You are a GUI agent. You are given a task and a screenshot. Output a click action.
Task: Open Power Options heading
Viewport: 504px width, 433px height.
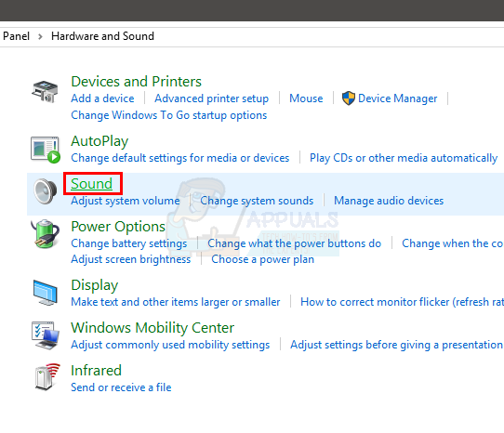118,227
